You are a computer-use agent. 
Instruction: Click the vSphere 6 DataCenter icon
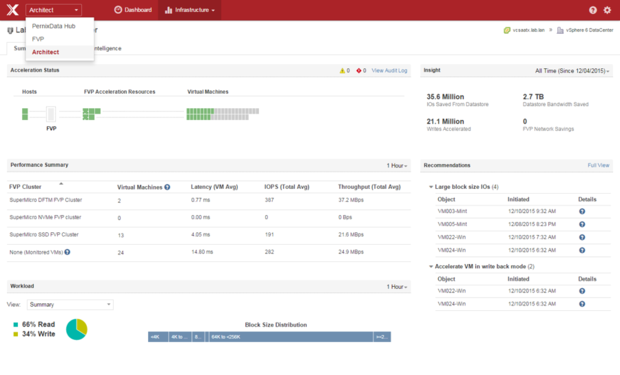point(560,30)
